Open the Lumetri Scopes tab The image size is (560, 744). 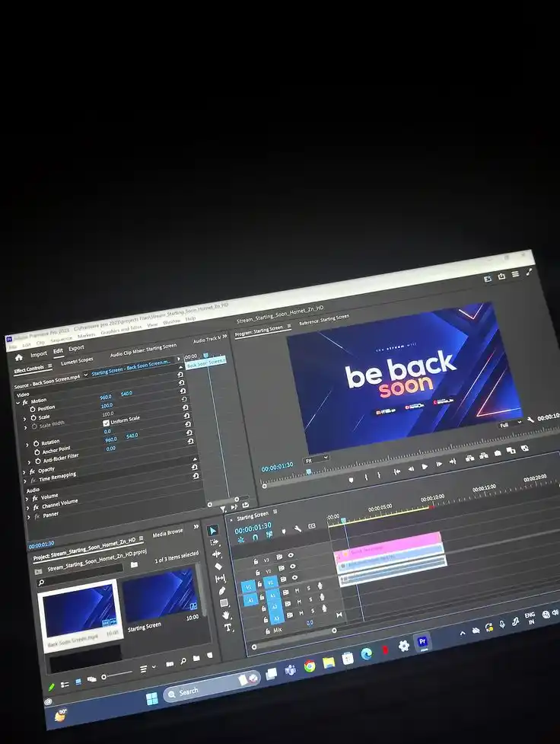pos(78,362)
